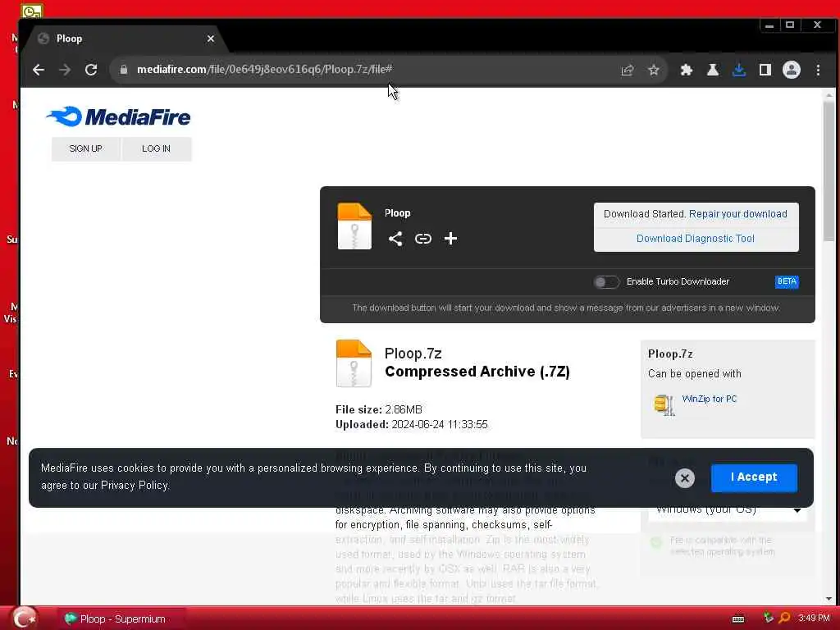
Task: Go back with the browser back arrow
Action: click(38, 70)
